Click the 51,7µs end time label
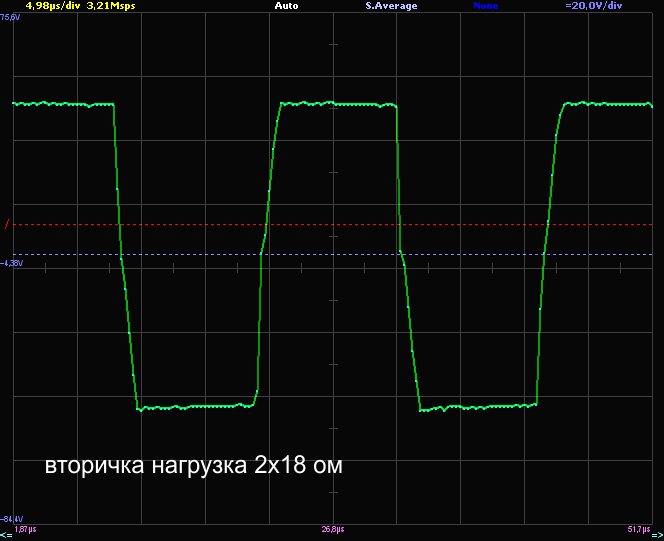Image resolution: width=664 pixels, height=541 pixels. click(x=639, y=530)
